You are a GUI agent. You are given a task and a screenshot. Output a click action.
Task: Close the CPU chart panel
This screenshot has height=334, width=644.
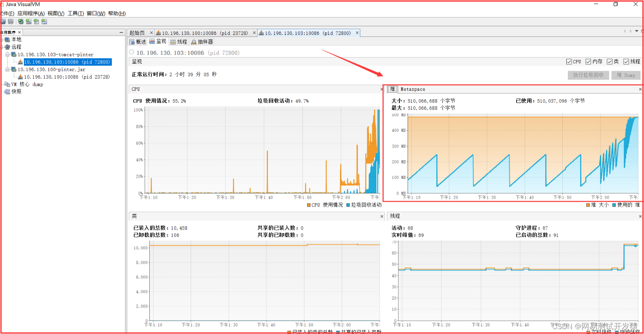click(382, 89)
